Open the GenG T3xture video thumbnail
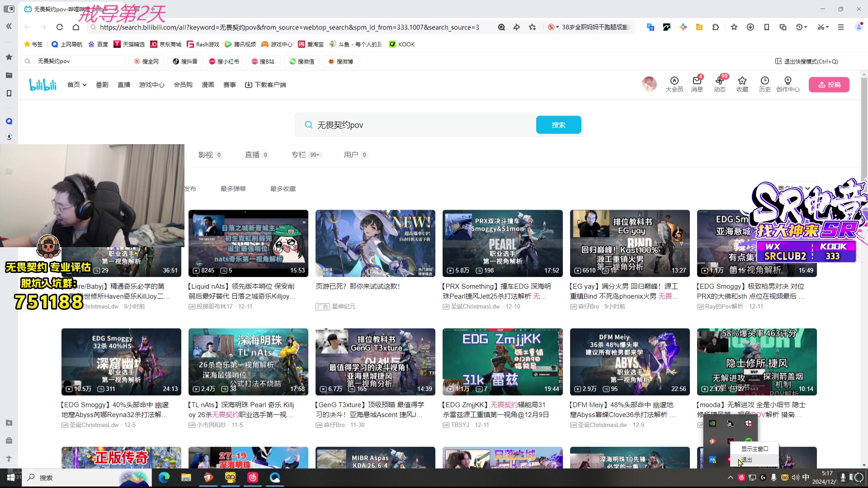Image resolution: width=868 pixels, height=488 pixels. (375, 361)
